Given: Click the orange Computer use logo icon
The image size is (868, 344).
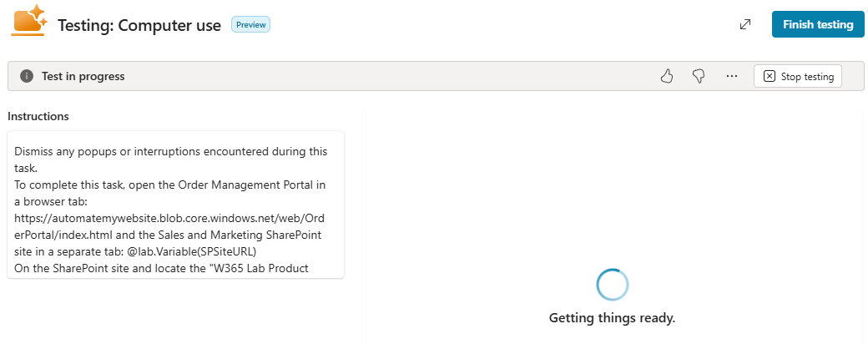Looking at the screenshot, I should click(29, 21).
